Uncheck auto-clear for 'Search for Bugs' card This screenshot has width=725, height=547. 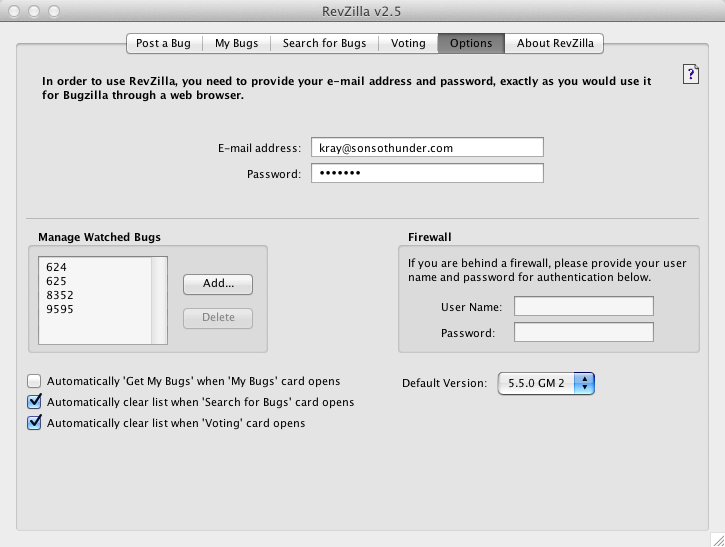35,402
